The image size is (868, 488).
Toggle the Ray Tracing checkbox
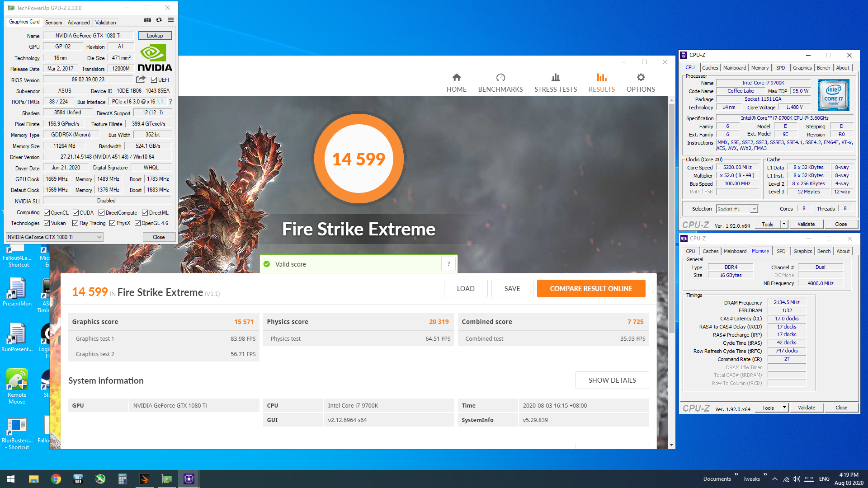[x=75, y=223]
